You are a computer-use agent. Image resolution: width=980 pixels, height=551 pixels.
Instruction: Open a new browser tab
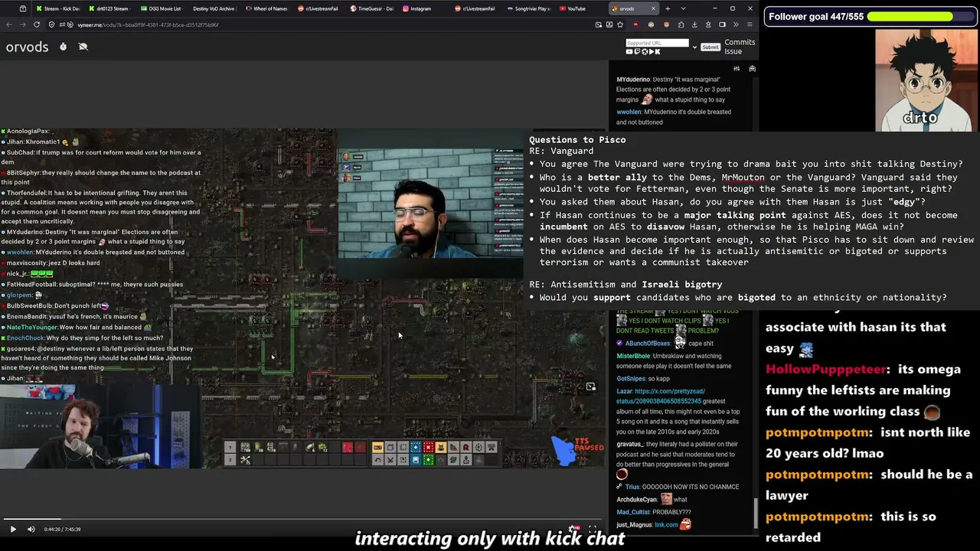pos(668,8)
